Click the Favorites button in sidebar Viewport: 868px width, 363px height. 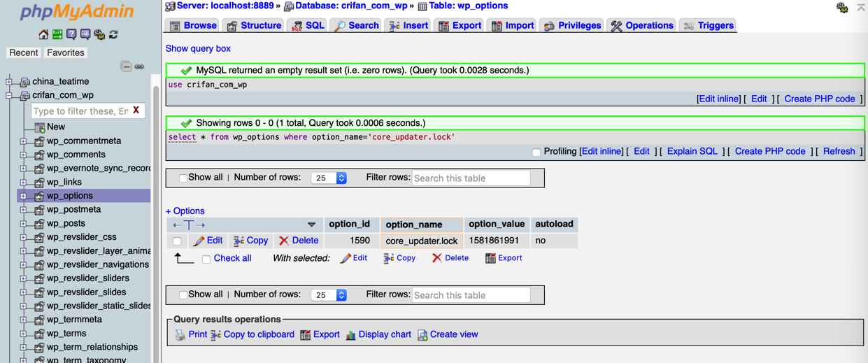tap(66, 52)
